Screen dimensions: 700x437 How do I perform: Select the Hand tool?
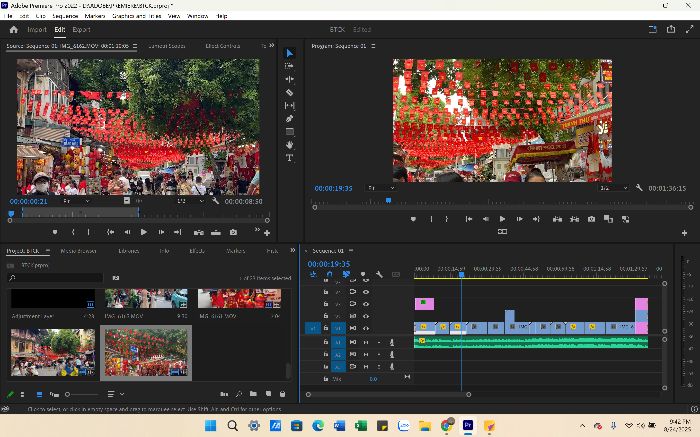click(x=289, y=145)
